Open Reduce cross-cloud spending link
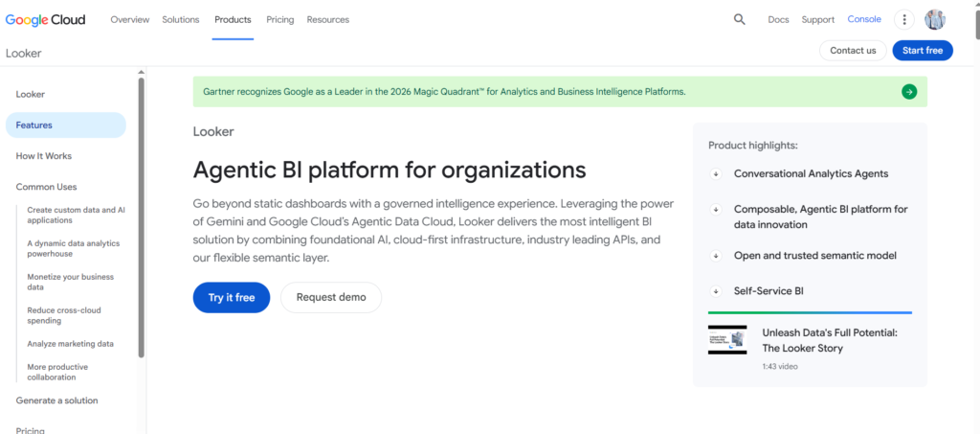This screenshot has height=434, width=980. pyautogui.click(x=64, y=316)
